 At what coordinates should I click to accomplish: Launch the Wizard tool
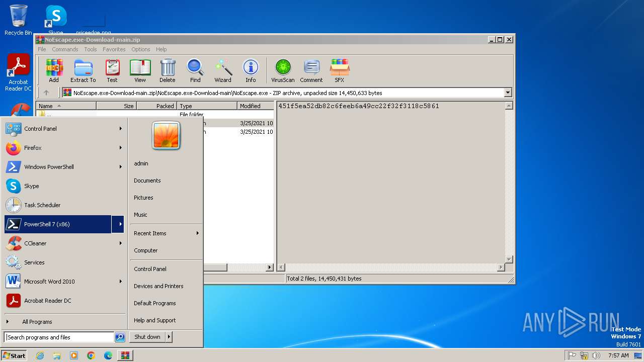223,70
